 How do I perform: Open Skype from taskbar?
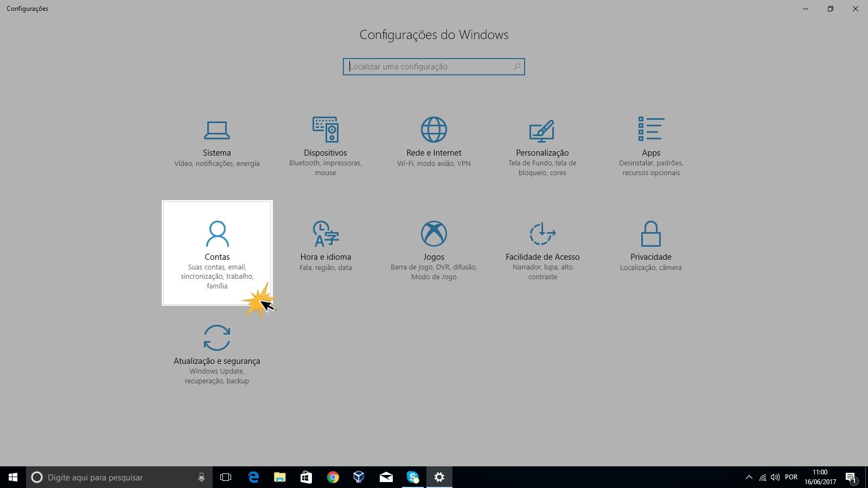[413, 477]
